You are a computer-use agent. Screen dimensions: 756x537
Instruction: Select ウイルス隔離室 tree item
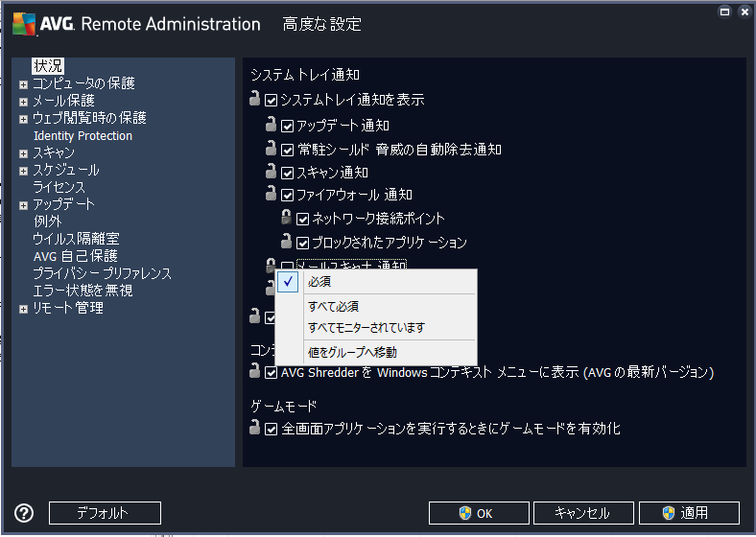point(76,239)
